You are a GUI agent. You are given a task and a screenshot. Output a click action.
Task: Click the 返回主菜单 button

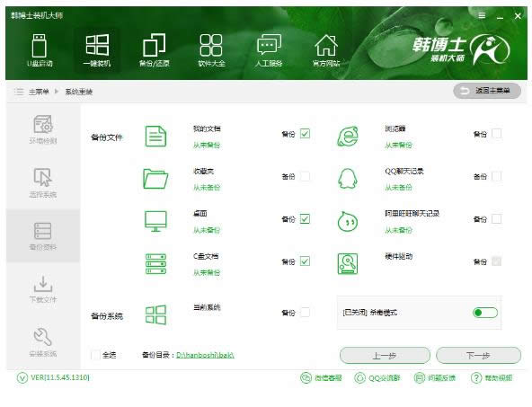coord(487,91)
